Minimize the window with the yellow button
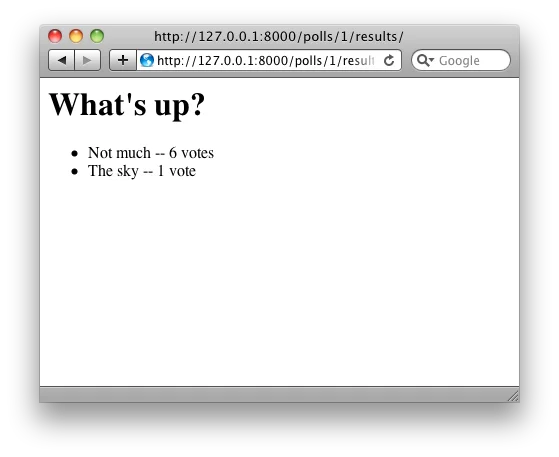The image size is (559, 457). [76, 36]
